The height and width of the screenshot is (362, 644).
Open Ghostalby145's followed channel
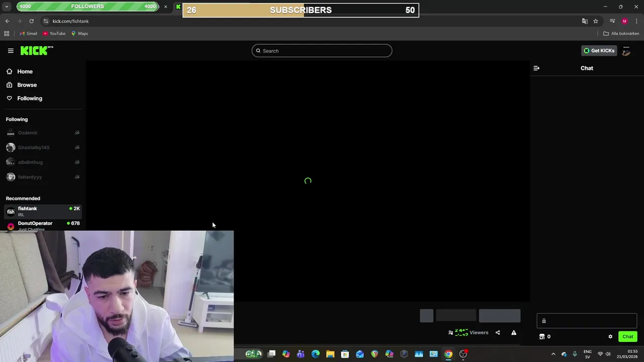point(34,147)
